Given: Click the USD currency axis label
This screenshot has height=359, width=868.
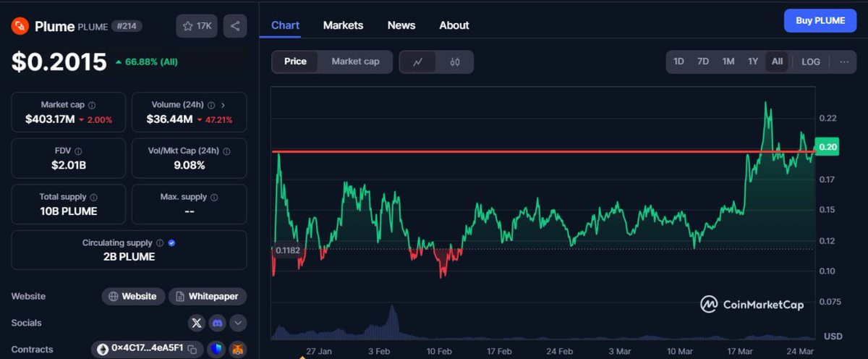Looking at the screenshot, I should (833, 337).
